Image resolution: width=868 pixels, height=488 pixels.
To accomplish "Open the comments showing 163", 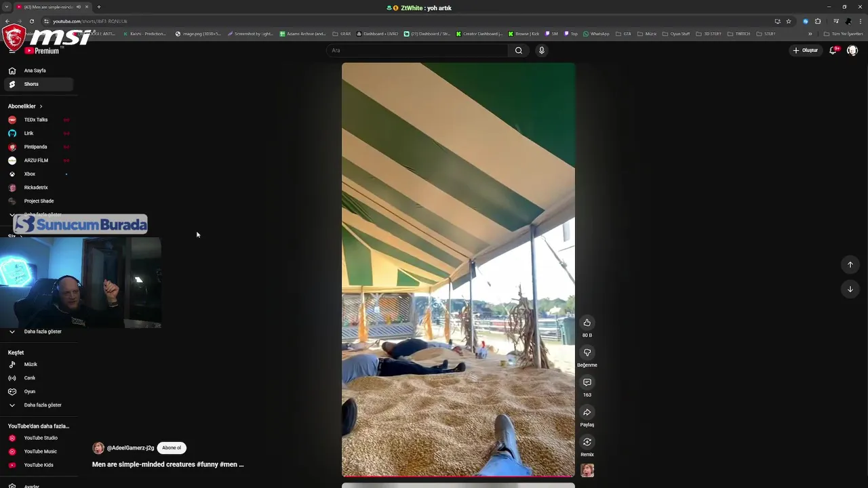I will coord(587,382).
